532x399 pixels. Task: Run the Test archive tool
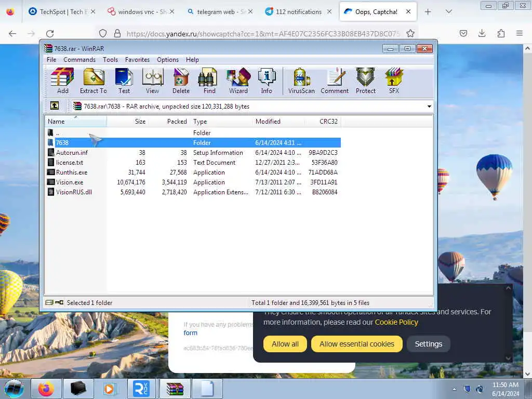(x=124, y=81)
